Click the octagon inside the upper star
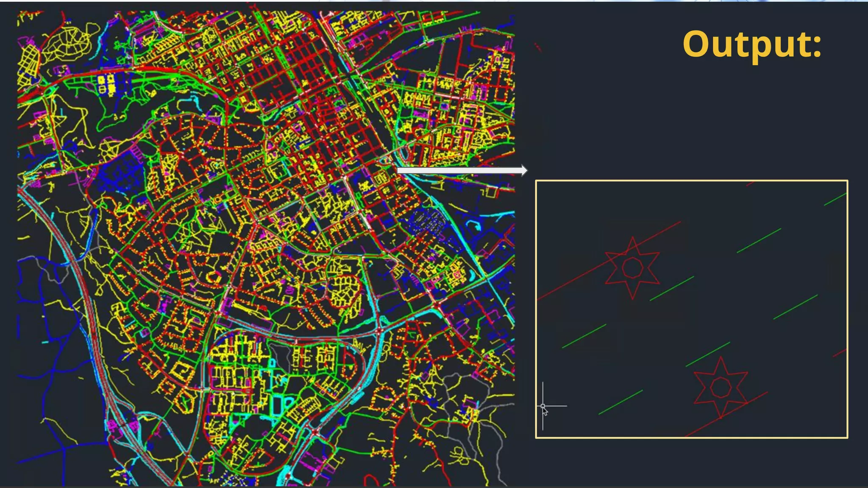The width and height of the screenshot is (868, 488). pos(632,267)
